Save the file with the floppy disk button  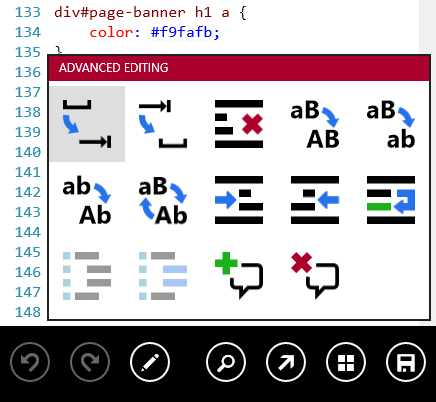[406, 362]
